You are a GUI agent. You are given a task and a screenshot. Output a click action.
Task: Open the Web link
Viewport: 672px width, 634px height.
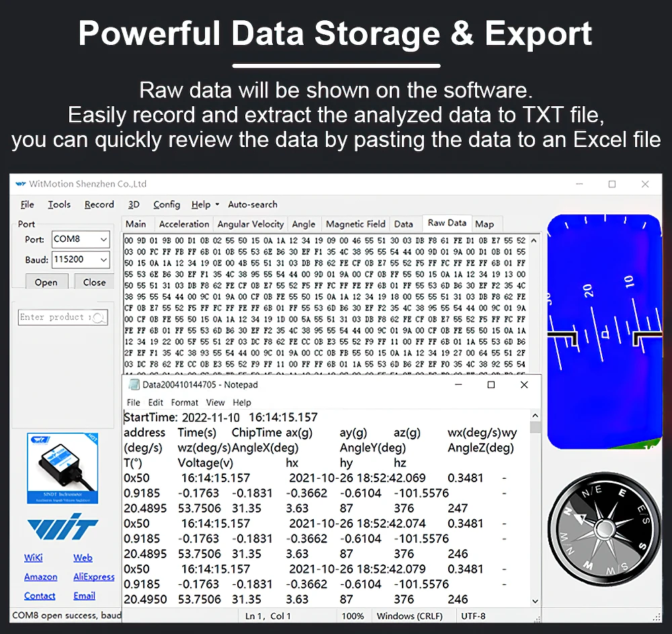(x=83, y=557)
